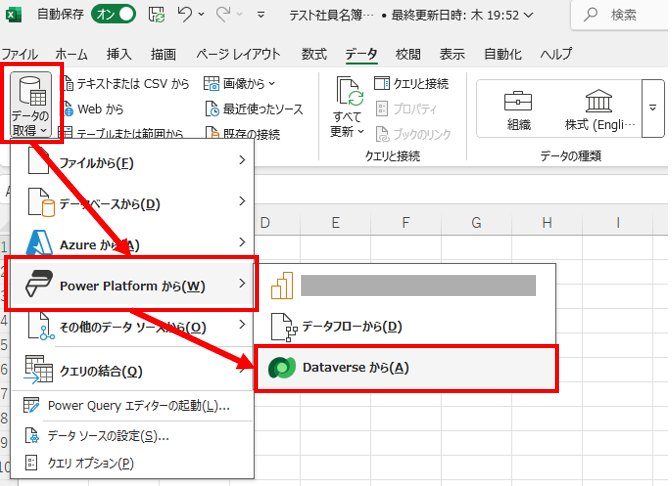The height and width of the screenshot is (486, 672).
Task: Click Power Query エディターの起動(L)...
Action: coord(133,405)
